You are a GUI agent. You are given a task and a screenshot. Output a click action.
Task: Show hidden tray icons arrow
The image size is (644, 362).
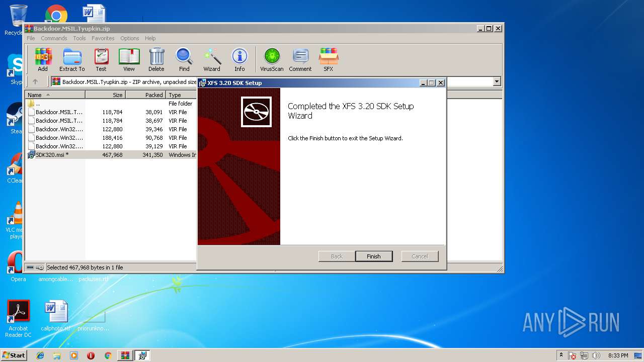click(561, 355)
